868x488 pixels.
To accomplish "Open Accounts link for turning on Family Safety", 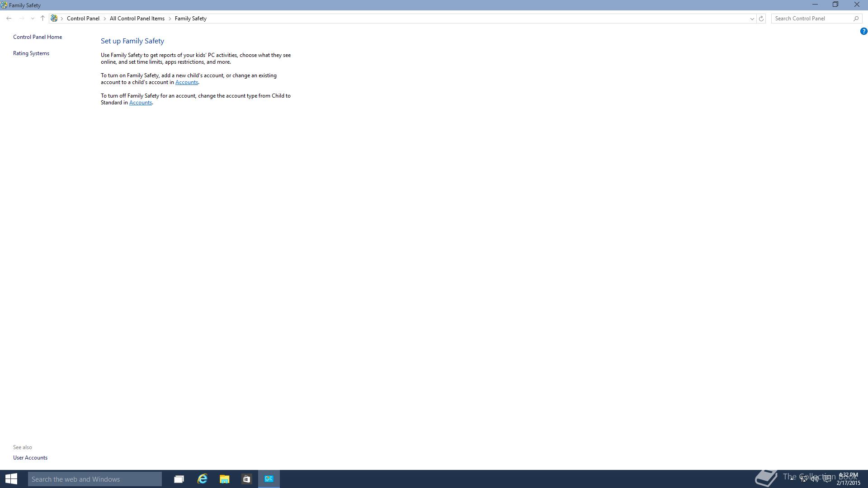I will [187, 82].
